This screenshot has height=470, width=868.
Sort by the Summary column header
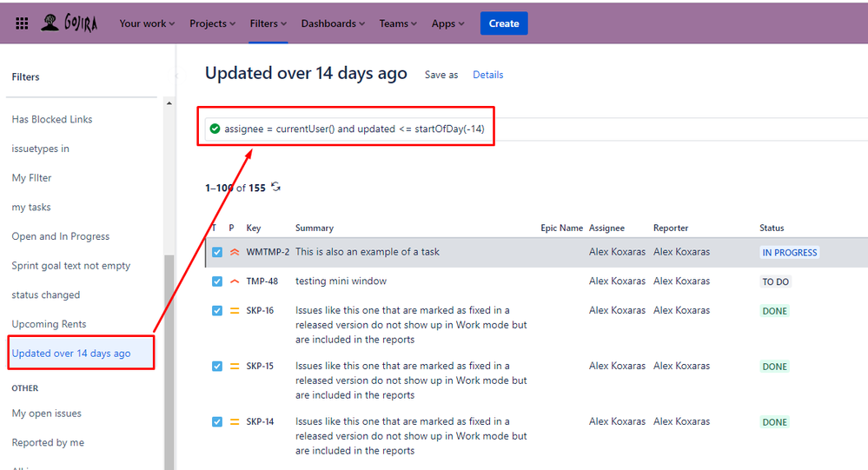(x=315, y=228)
